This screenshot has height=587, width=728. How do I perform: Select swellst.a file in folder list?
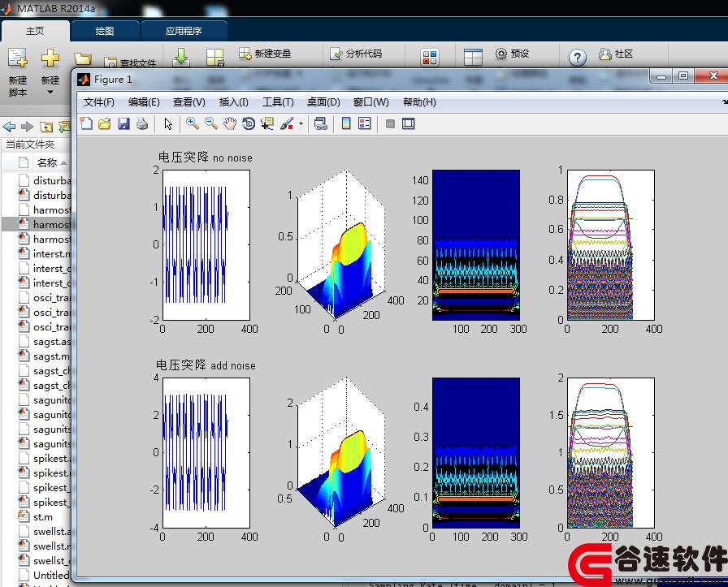[x=44, y=531]
